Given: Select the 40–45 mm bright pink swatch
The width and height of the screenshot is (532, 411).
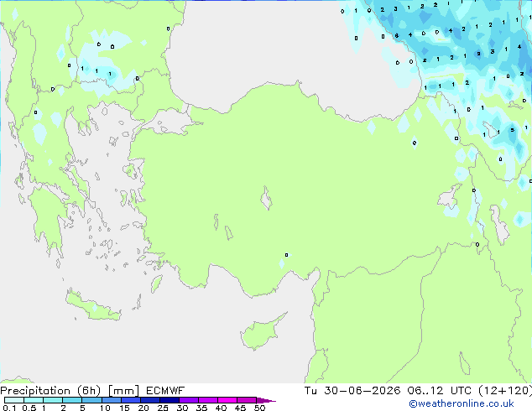Looking at the screenshot, I should 227,400.
